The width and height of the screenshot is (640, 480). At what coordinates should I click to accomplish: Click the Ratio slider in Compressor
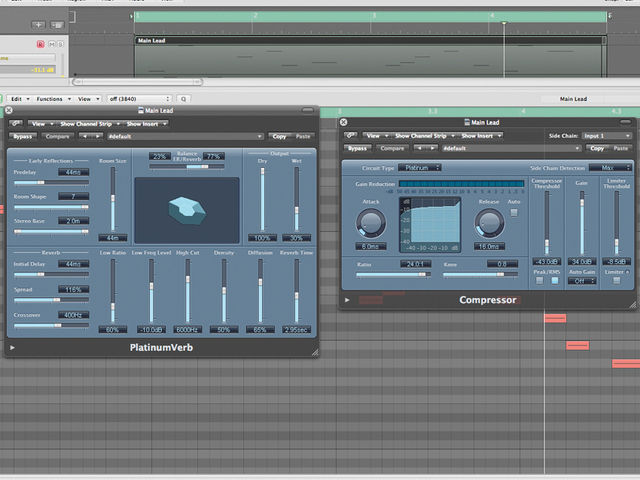point(393,275)
